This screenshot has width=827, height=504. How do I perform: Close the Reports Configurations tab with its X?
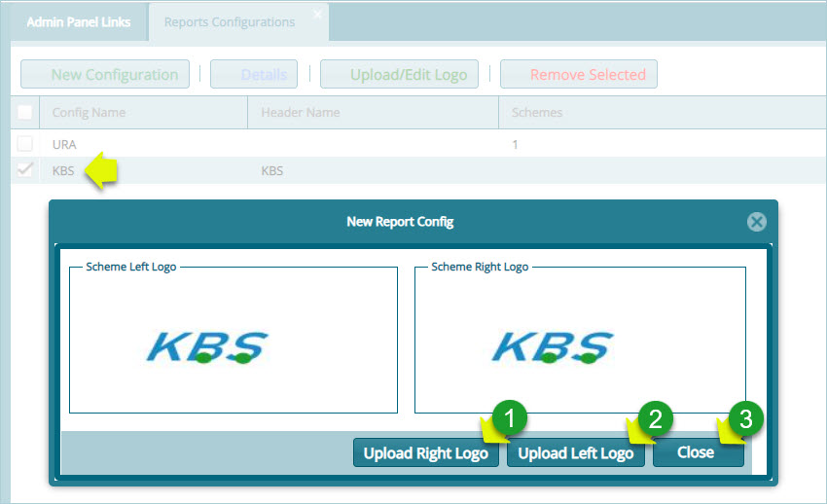pos(317,15)
